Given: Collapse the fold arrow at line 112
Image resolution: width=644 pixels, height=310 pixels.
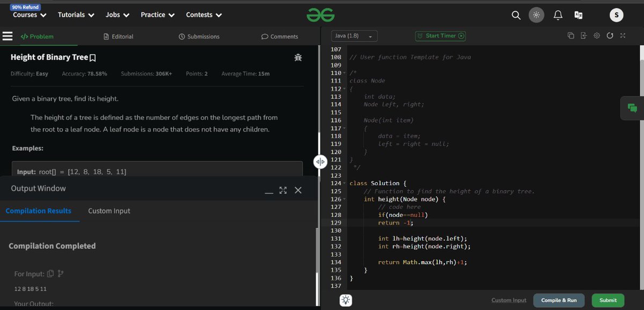Looking at the screenshot, I should click(x=346, y=88).
